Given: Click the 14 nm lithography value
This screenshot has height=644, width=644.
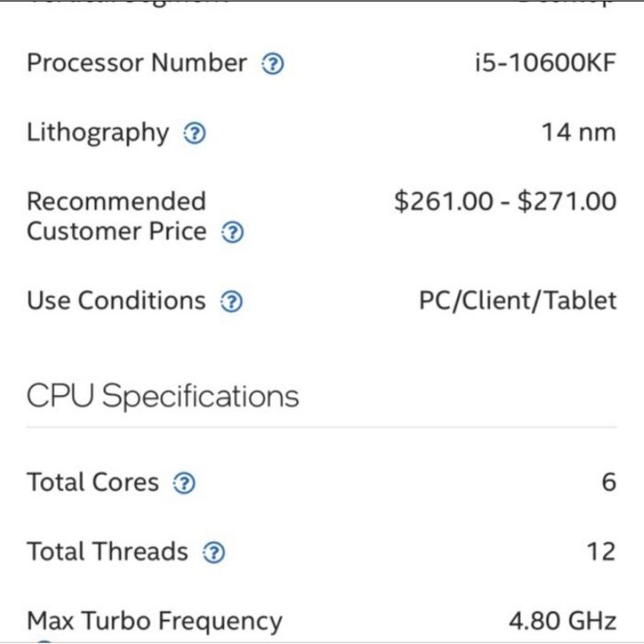Looking at the screenshot, I should tap(578, 133).
